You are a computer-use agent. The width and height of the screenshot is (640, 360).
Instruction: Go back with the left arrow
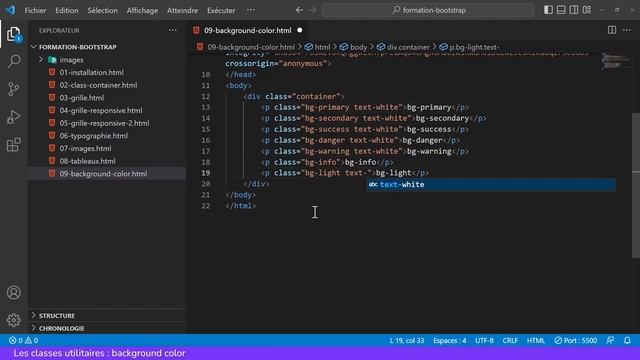coord(299,10)
